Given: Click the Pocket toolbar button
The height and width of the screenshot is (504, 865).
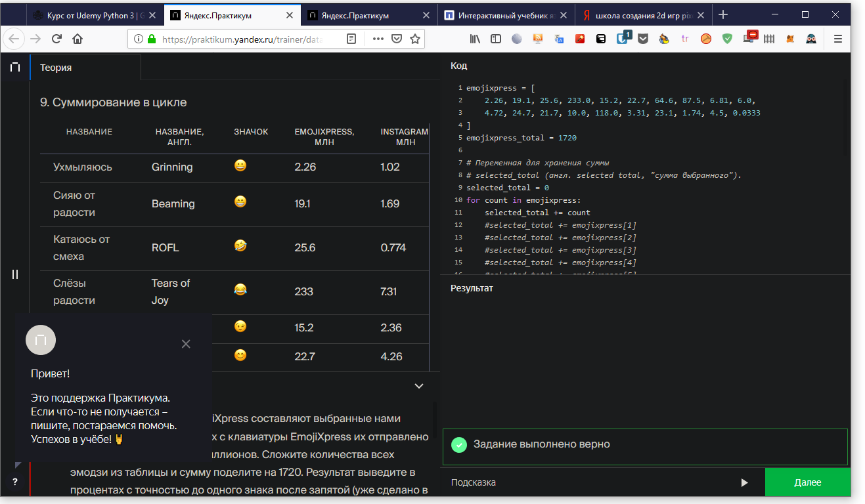Looking at the screenshot, I should [x=643, y=39].
